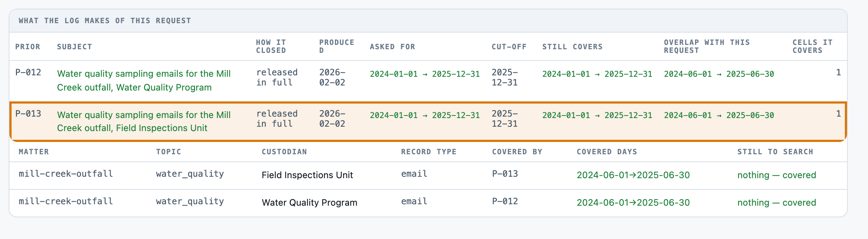Select the Field Inspections Unit custodian row
The width and height of the screenshot is (868, 239).
[x=428, y=176]
